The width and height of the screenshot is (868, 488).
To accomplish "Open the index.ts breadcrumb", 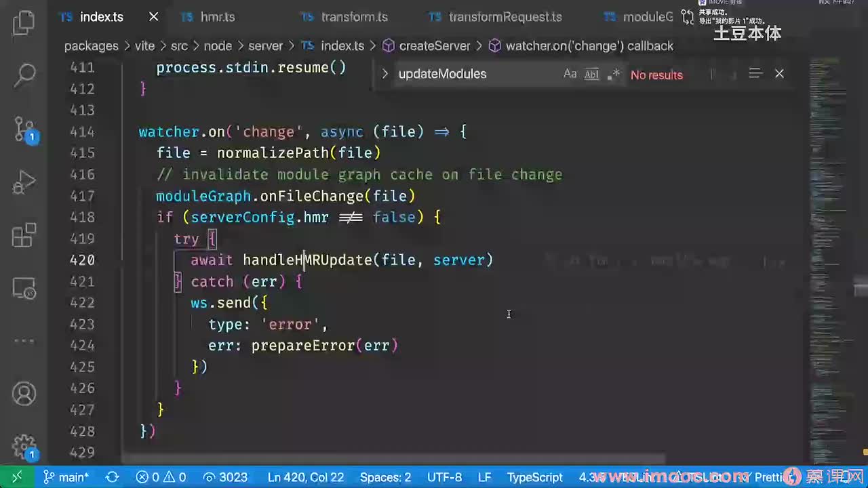I will (342, 46).
